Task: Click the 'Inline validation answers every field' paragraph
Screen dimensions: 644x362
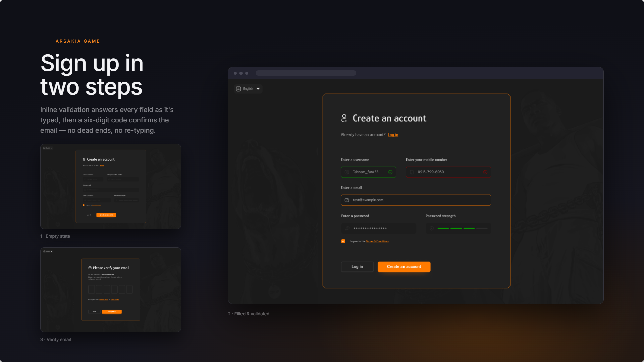Action: pos(107,120)
